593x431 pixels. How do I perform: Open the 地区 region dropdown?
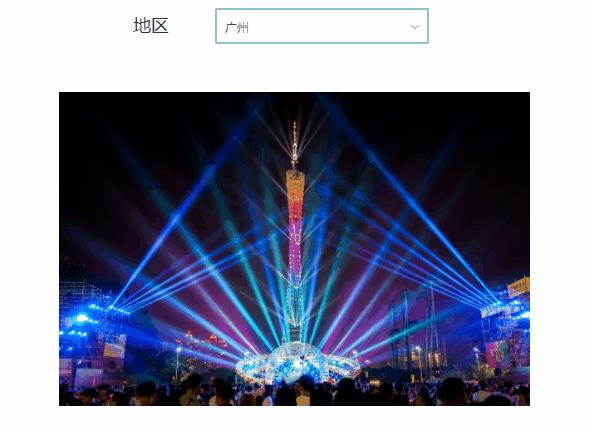point(322,26)
